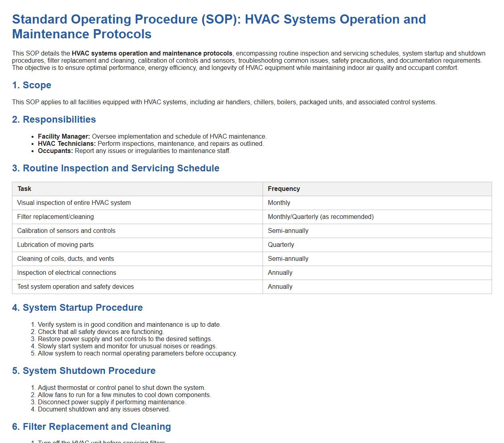Select 'Inspection of electrical connections' table cell
Viewport: 504px width, 443px height.
tap(67, 273)
